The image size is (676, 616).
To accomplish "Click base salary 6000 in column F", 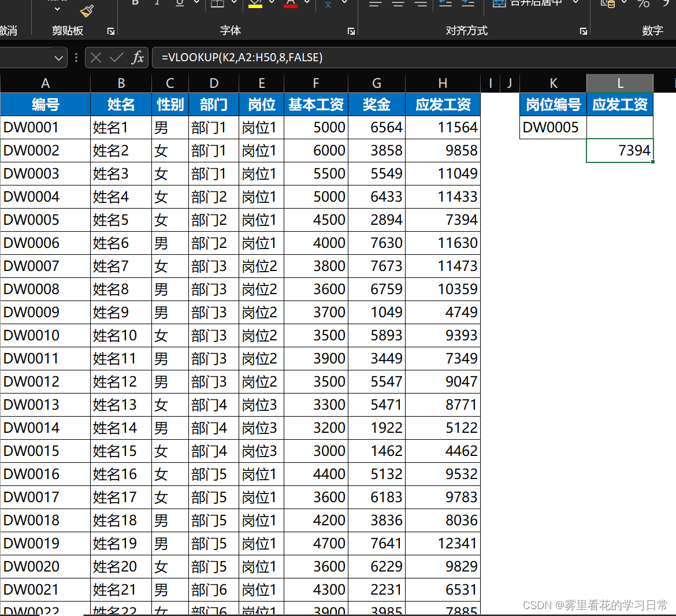I will (315, 150).
